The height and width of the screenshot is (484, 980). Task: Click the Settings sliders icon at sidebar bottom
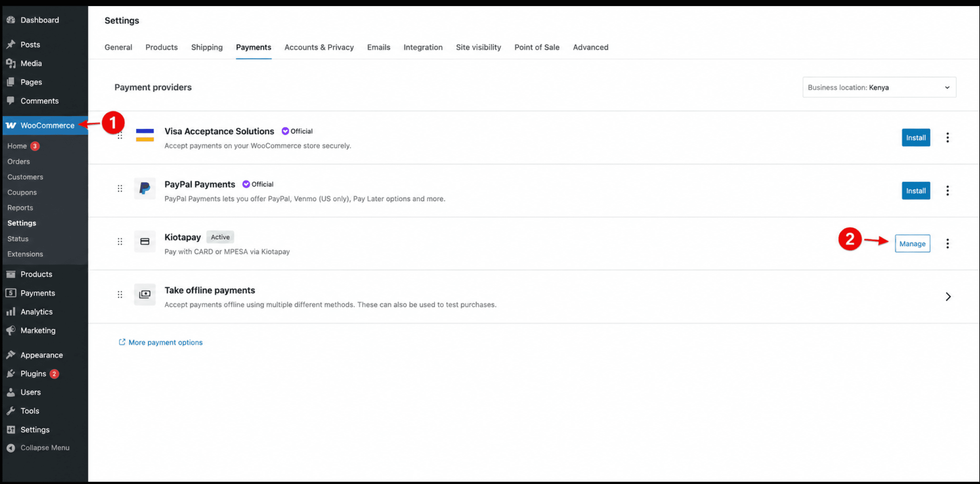coord(11,429)
